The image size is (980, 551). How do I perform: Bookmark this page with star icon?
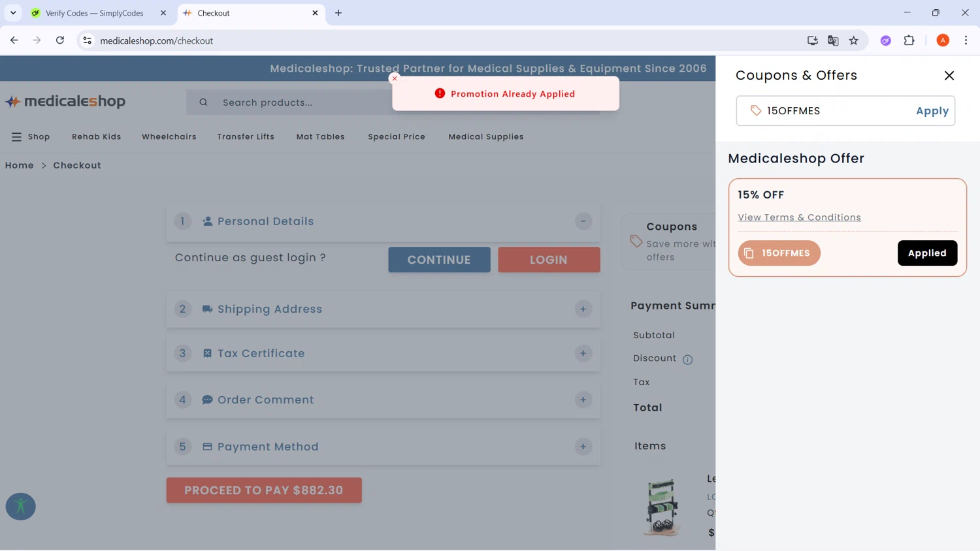[x=854, y=40]
